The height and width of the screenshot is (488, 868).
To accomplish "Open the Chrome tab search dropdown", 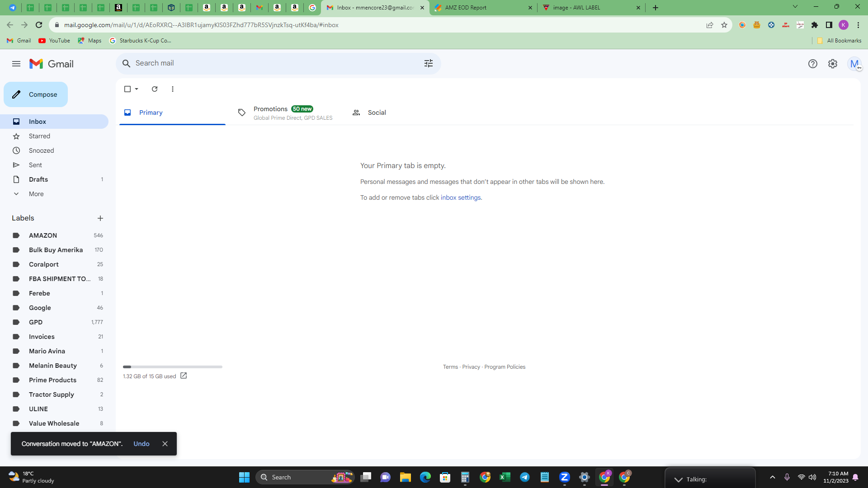I will (x=795, y=7).
